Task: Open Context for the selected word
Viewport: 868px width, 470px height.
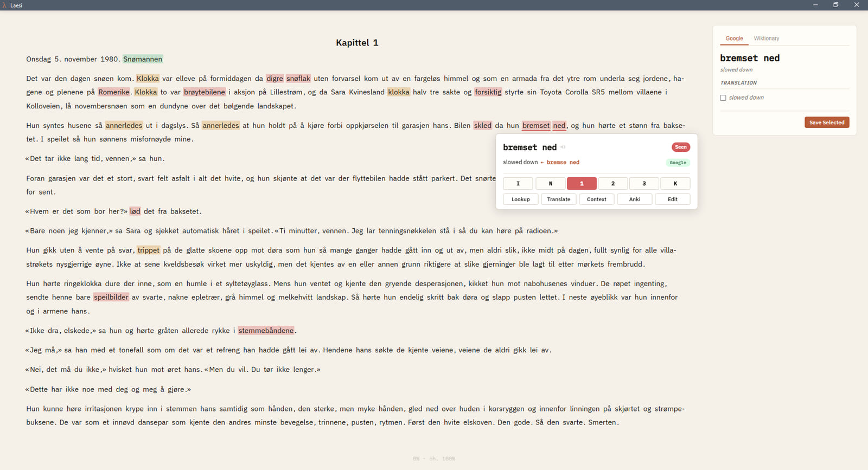Action: pos(597,199)
